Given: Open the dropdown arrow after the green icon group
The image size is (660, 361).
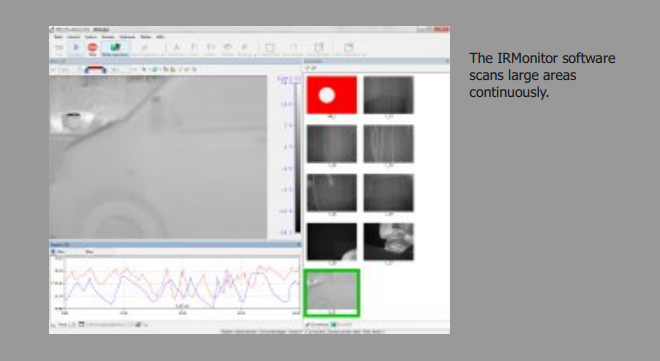Looking at the screenshot, I should click(x=162, y=55).
